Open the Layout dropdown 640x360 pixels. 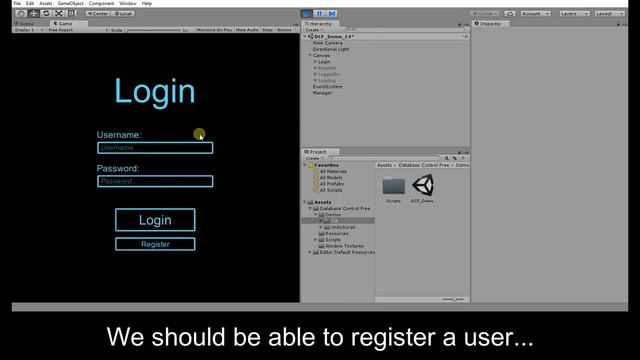click(609, 13)
